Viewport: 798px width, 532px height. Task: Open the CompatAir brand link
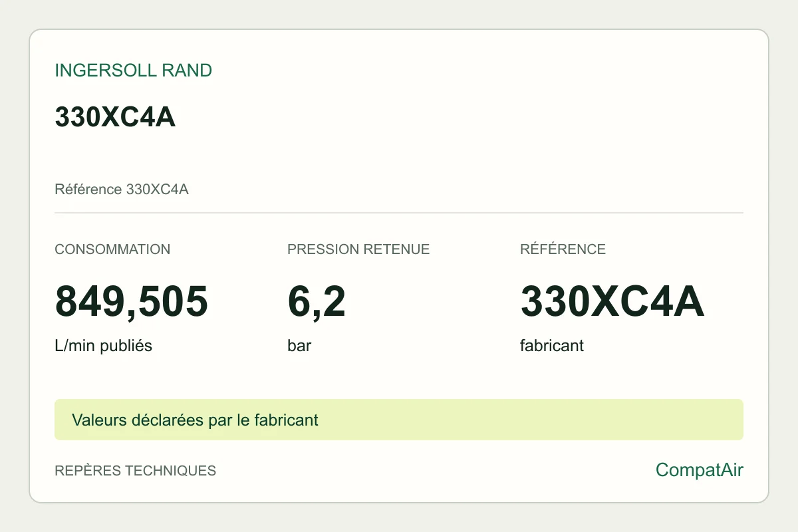pos(699,470)
